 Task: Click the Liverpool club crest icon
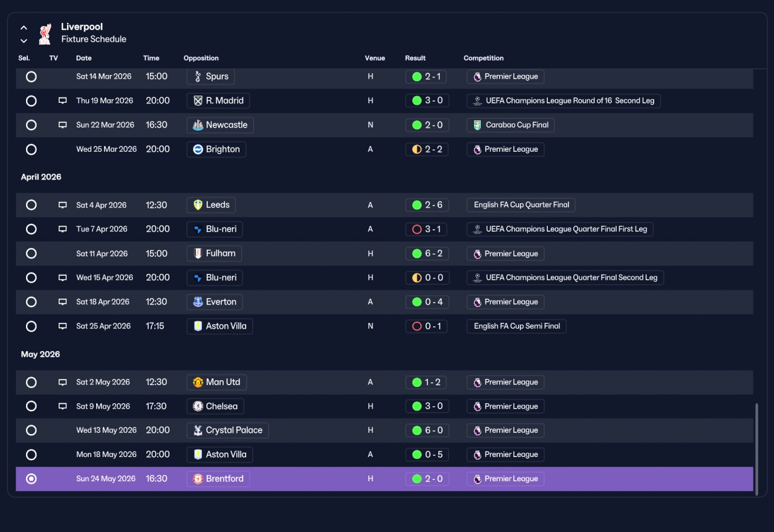(x=45, y=34)
